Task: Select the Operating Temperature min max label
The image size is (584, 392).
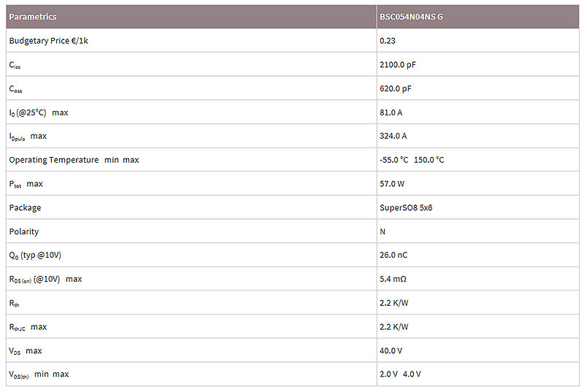Action: tap(74, 160)
